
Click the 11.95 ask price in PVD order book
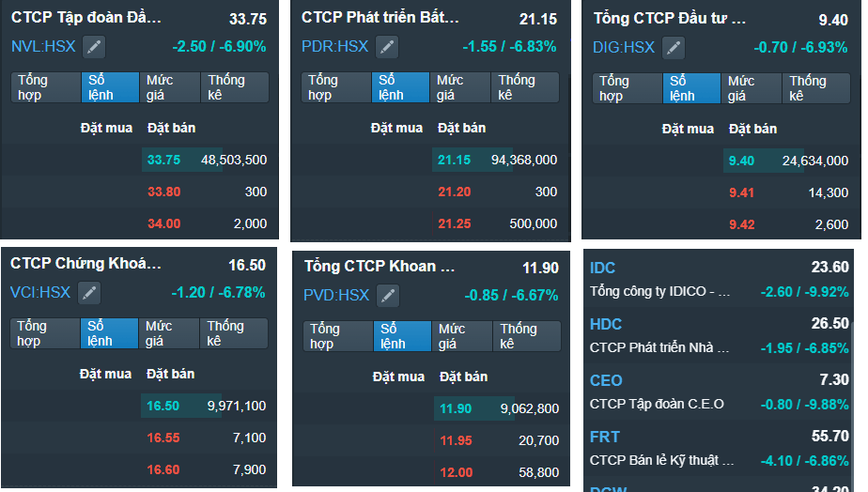pos(457,440)
